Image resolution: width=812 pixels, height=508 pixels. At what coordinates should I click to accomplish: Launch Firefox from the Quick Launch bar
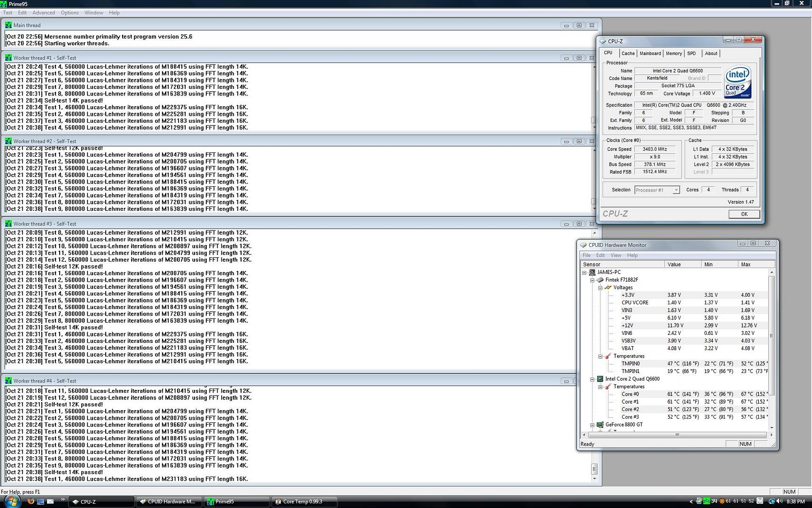pyautogui.click(x=31, y=501)
